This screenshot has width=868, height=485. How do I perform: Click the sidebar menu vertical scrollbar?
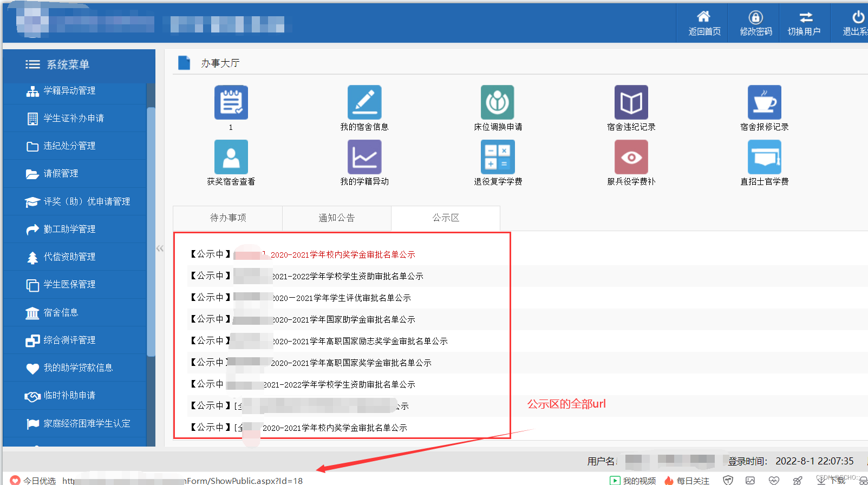(x=151, y=232)
